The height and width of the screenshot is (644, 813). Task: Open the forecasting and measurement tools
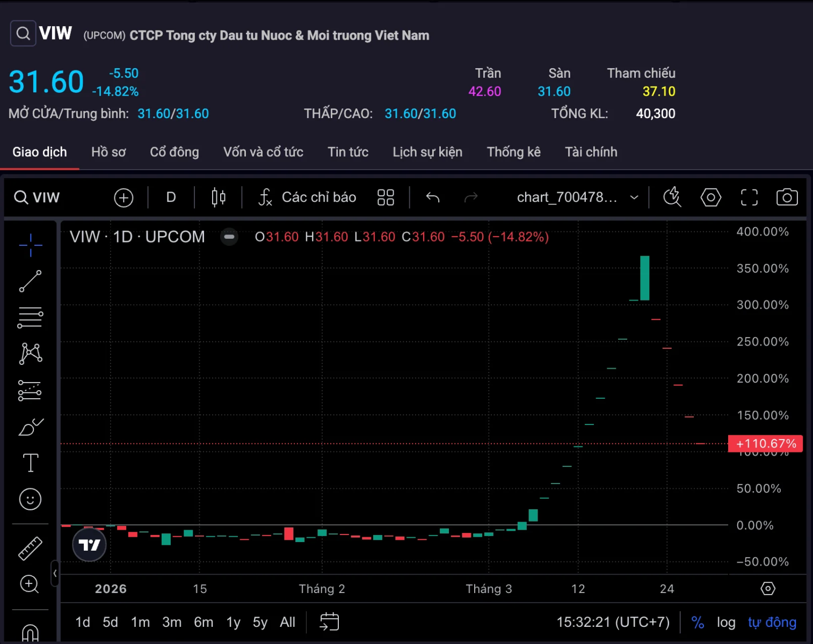pyautogui.click(x=31, y=391)
